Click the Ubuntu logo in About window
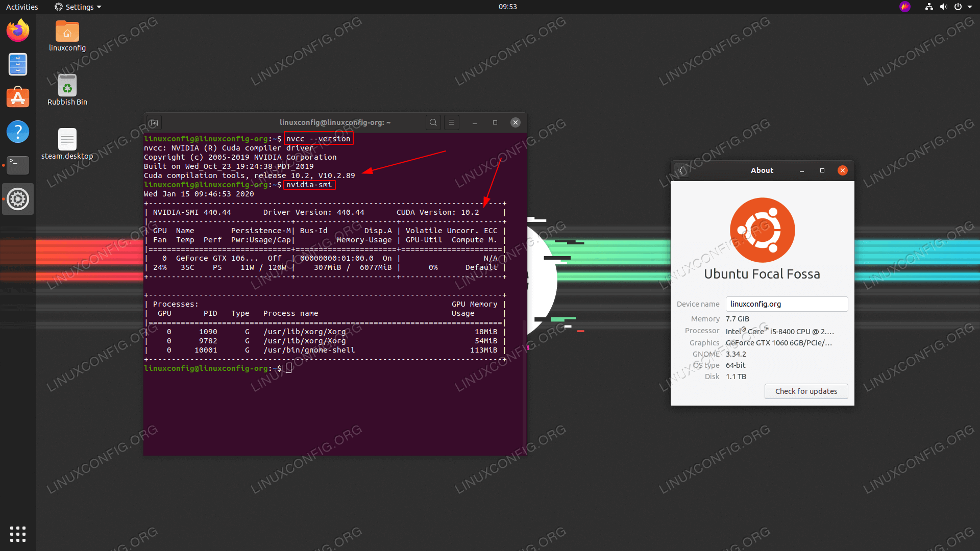The width and height of the screenshot is (980, 551). click(763, 230)
